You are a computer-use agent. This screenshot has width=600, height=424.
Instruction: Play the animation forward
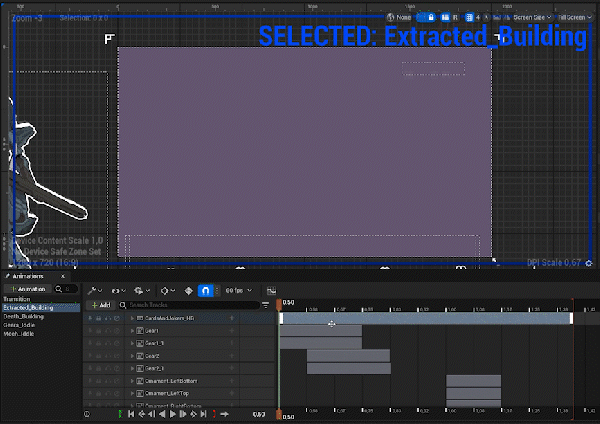[x=173, y=414]
